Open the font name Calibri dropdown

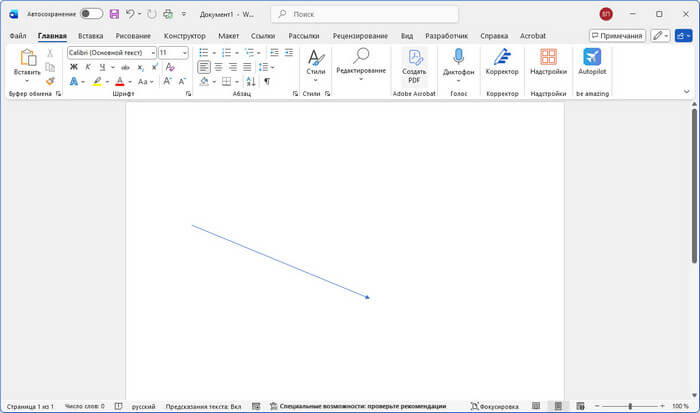coord(110,52)
